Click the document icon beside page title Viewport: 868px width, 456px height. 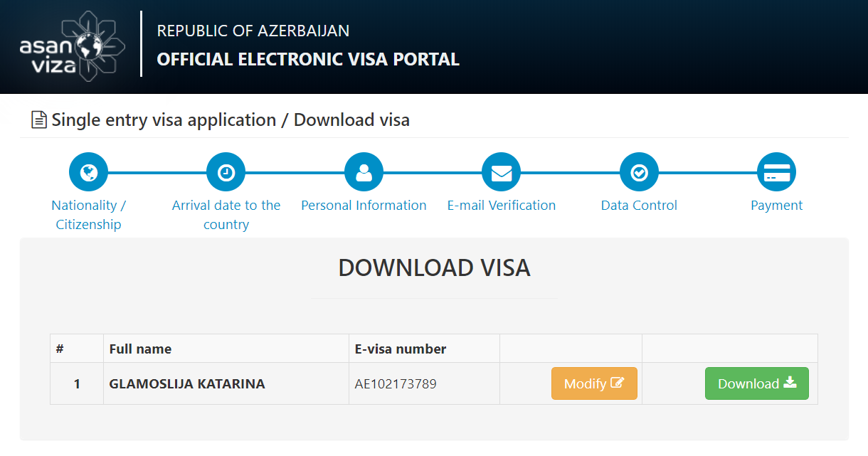(39, 120)
